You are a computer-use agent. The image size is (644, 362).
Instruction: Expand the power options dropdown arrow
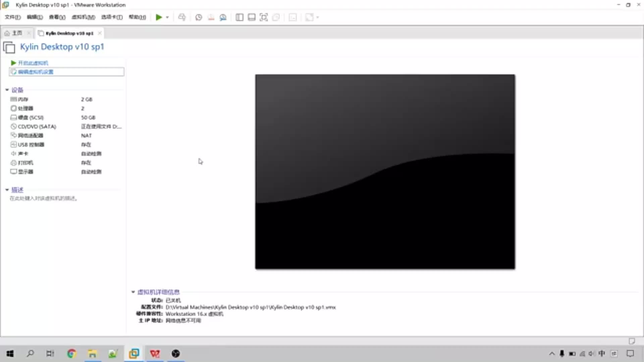click(167, 17)
